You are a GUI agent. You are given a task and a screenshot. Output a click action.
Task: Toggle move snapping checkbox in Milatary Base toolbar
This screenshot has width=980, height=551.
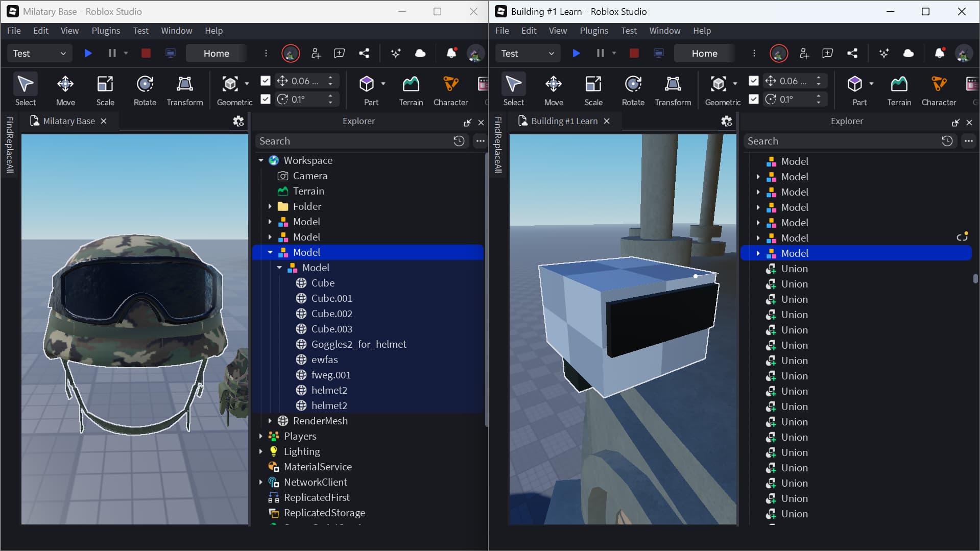pyautogui.click(x=266, y=81)
